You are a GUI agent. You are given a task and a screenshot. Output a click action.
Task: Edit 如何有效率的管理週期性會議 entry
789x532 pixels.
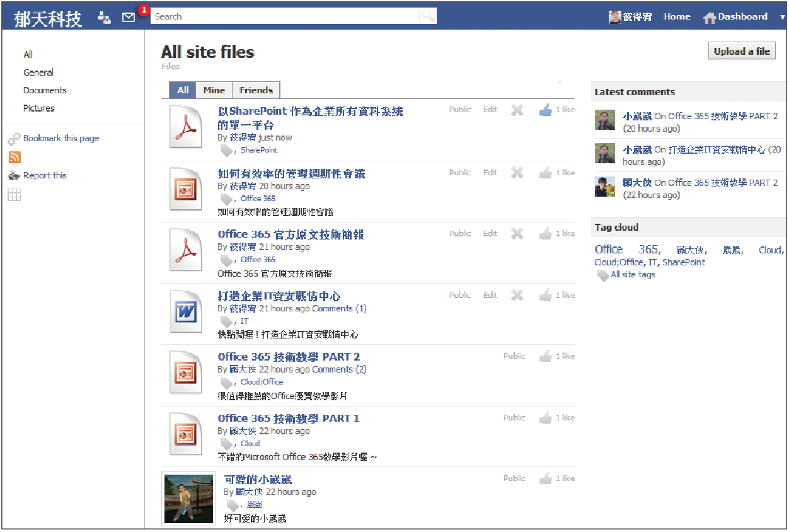point(490,173)
